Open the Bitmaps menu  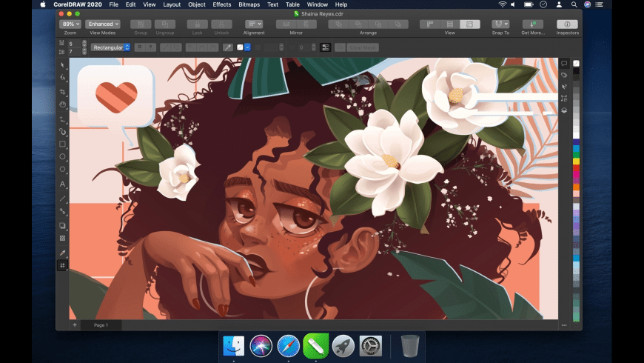point(249,4)
